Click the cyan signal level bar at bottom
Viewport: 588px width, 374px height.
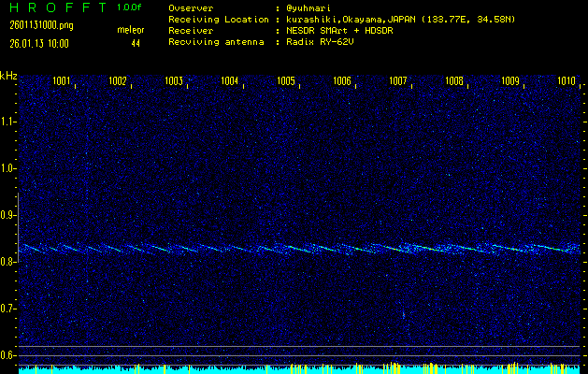coord(299,369)
